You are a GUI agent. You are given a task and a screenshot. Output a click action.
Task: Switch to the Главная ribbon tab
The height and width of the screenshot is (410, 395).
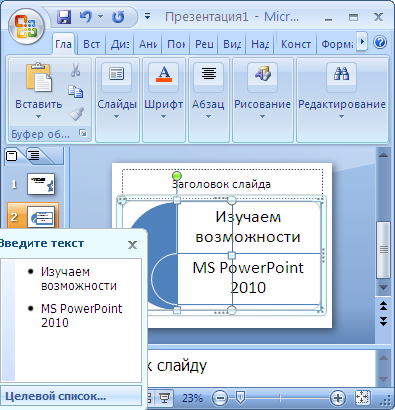63,44
